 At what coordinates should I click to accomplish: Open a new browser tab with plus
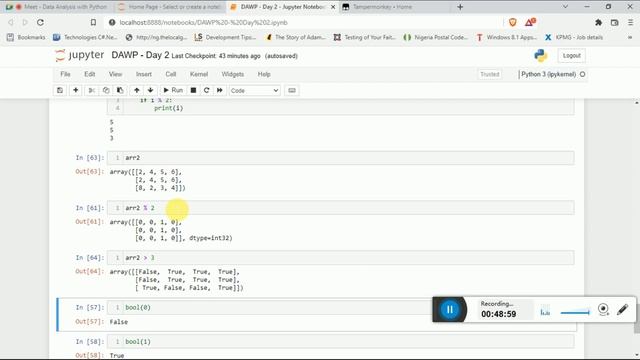click(x=460, y=7)
